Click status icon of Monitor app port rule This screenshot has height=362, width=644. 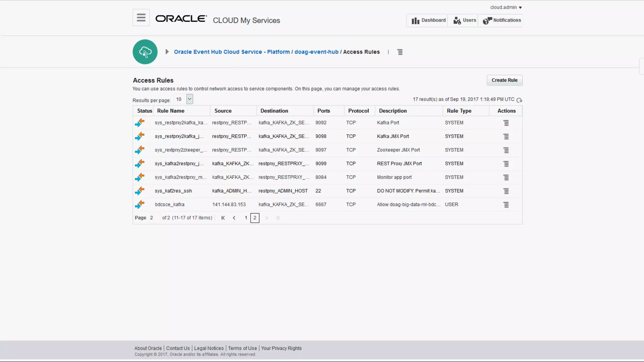tap(140, 177)
